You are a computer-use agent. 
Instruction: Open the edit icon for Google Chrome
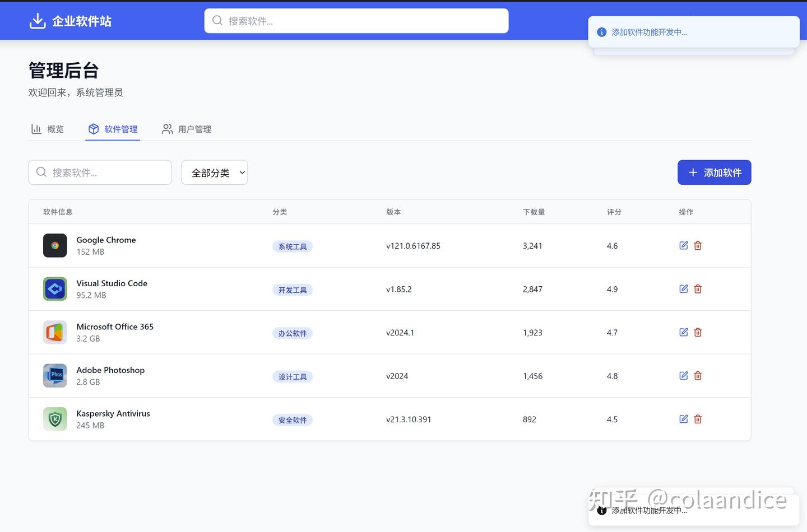pyautogui.click(x=683, y=245)
